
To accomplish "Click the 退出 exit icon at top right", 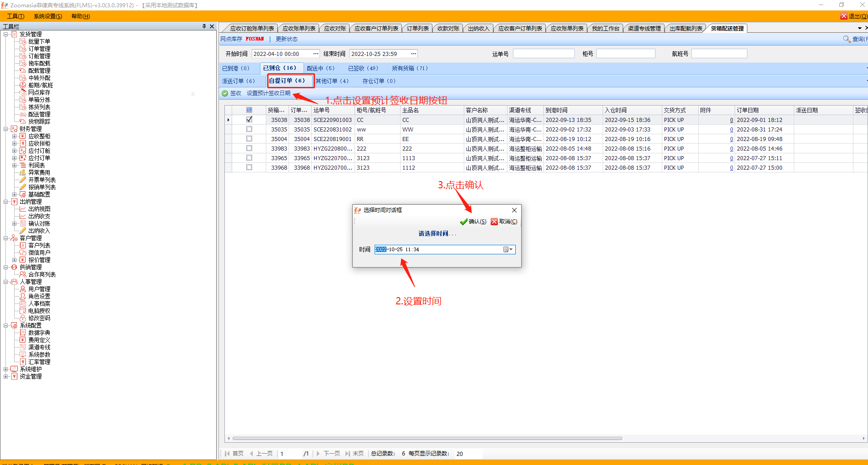I will pos(844,16).
